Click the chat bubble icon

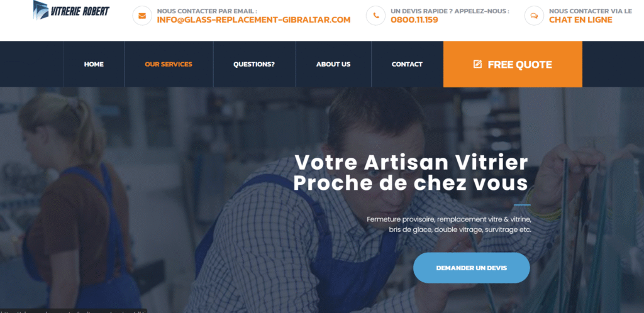click(x=535, y=16)
